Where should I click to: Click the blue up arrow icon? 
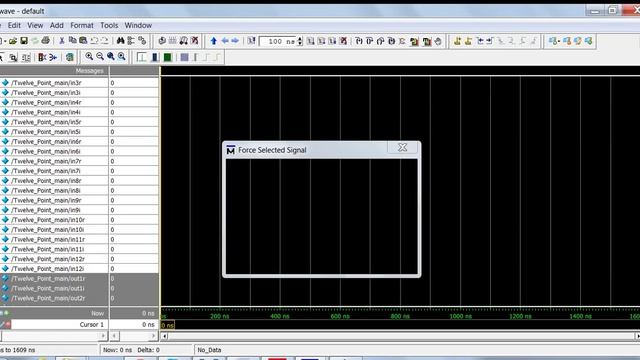tap(213, 41)
